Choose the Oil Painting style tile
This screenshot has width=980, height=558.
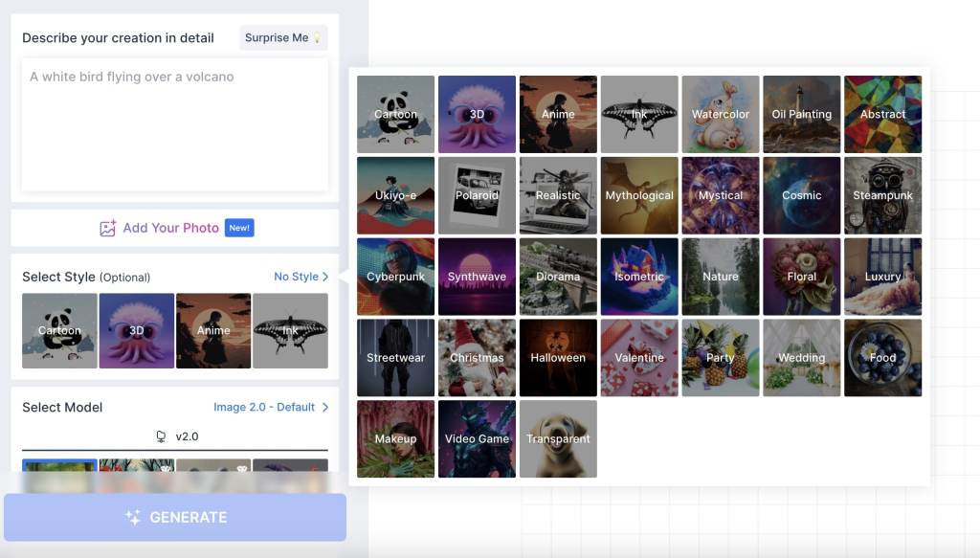tap(802, 114)
